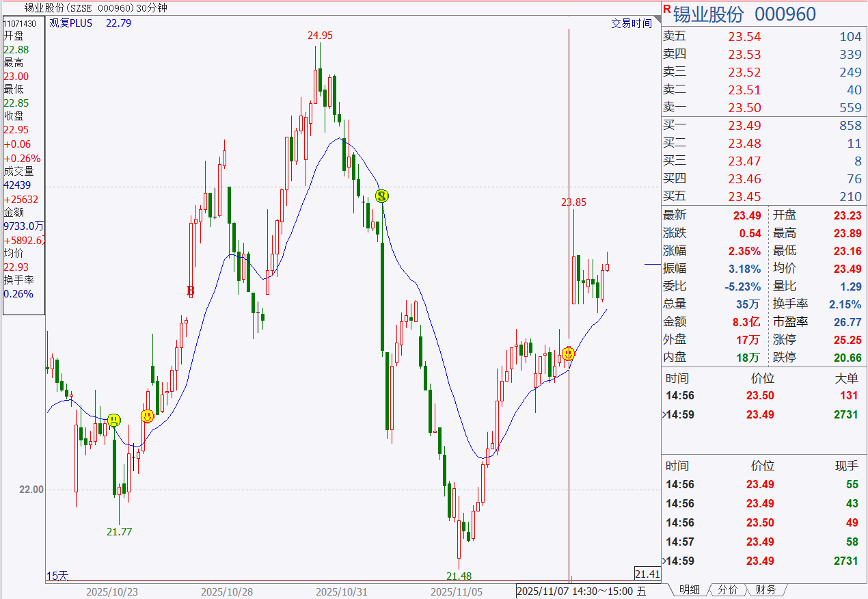Click the 换手率 0.26% value in left panel
The image size is (868, 599).
coord(18,294)
